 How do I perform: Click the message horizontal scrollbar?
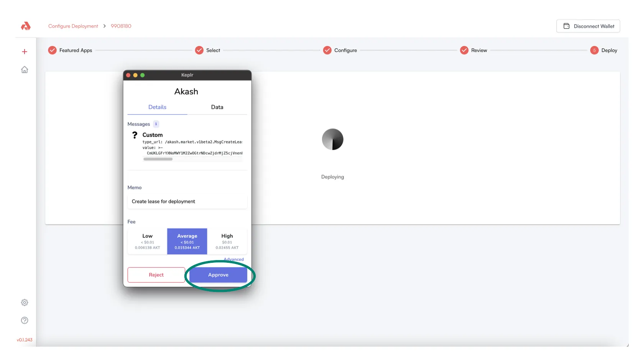(x=158, y=159)
